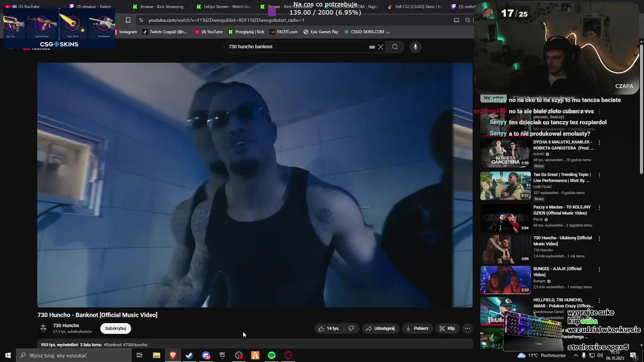The height and width of the screenshot is (362, 644).
Task: Open options menu for BUNGEE AJAJE video
Action: [599, 269]
